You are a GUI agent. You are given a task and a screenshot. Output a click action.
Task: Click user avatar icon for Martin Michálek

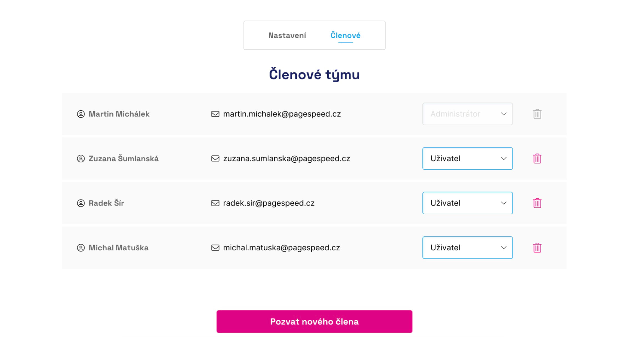[x=81, y=114]
